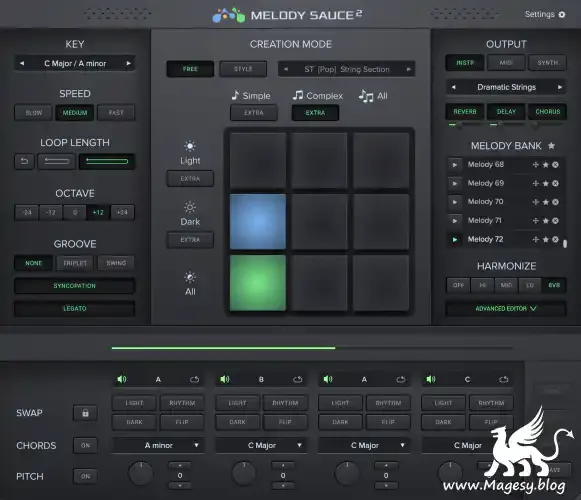Image resolution: width=581 pixels, height=500 pixels.
Task: Expand the Advanced Editor
Action: [506, 308]
